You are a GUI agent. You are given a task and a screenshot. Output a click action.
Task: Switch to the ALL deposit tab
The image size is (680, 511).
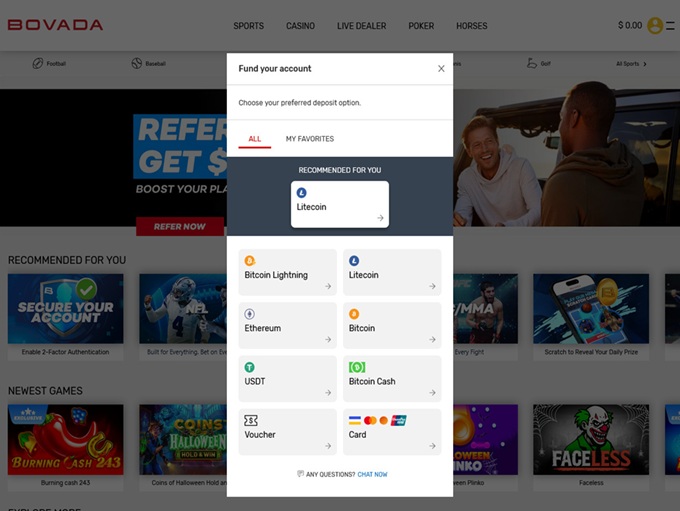point(255,139)
